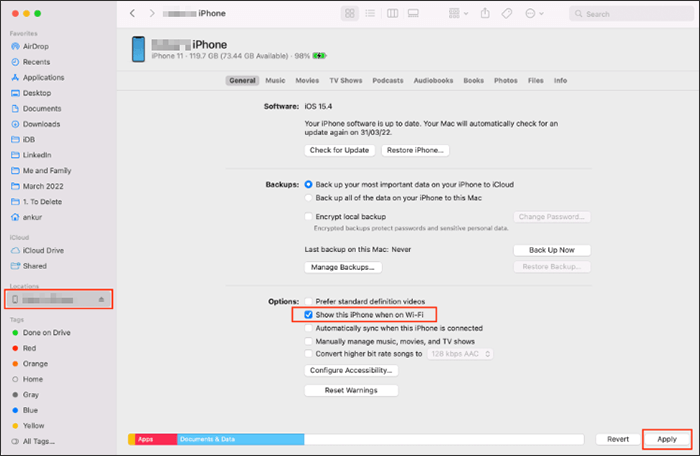Click the Share toolbar icon
This screenshot has height=456, width=700.
[485, 13]
